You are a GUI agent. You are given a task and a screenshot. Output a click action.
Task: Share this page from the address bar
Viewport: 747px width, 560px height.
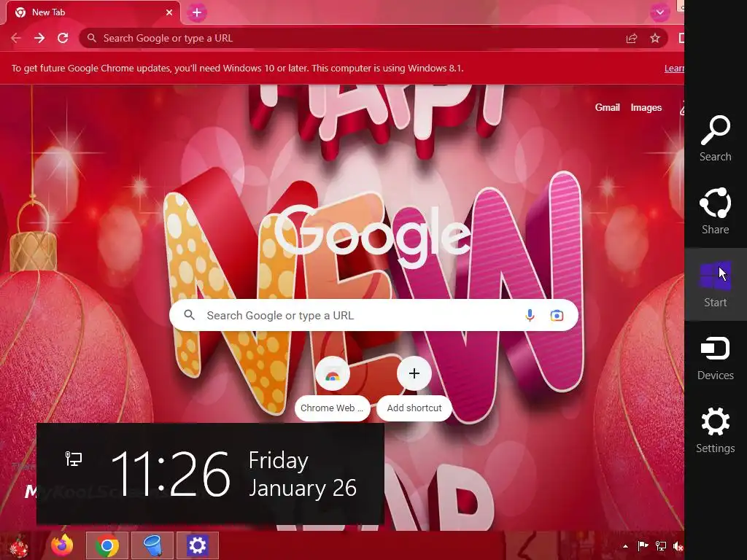pos(632,38)
